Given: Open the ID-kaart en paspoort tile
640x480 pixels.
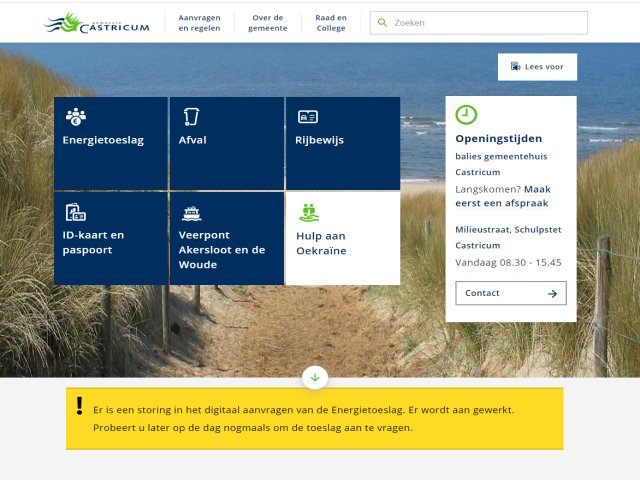Looking at the screenshot, I should pos(111,238).
